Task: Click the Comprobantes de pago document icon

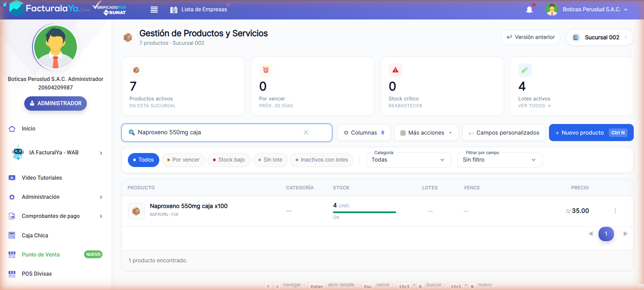Action: [12, 216]
